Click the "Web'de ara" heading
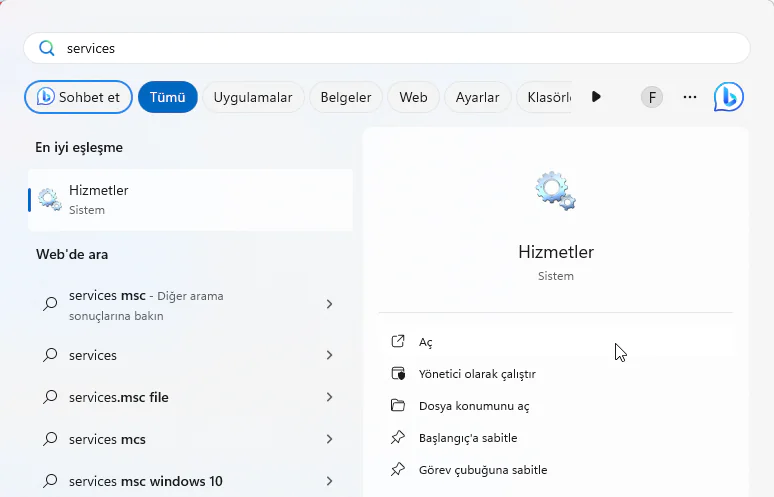 72,254
